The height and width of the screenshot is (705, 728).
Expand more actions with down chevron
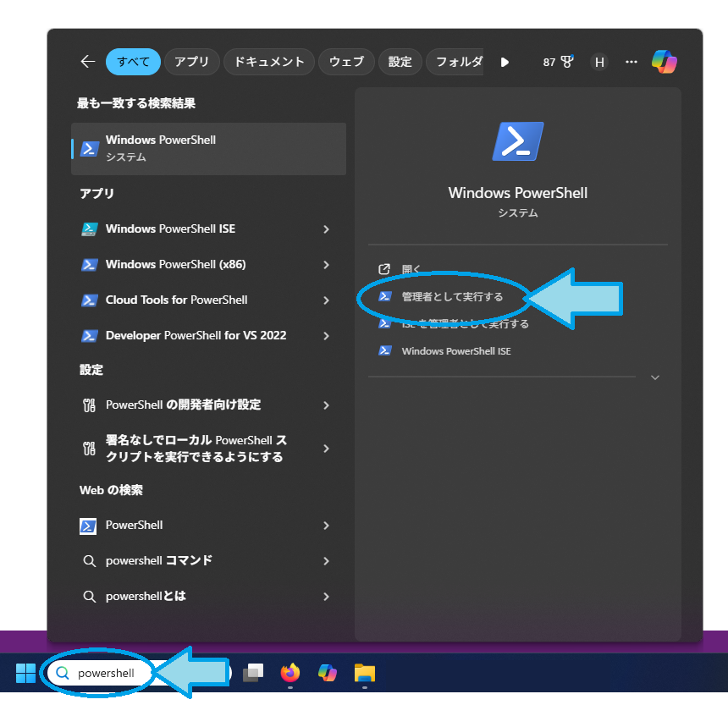coord(654,377)
